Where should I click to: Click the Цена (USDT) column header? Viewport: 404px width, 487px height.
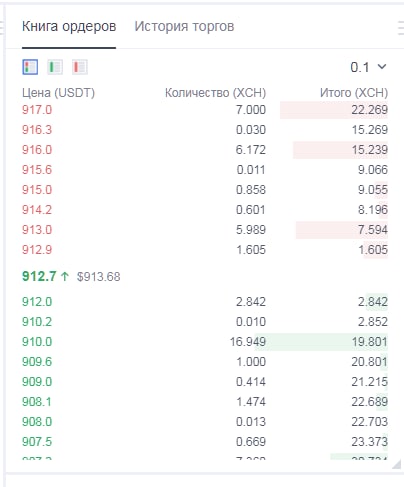pyautogui.click(x=58, y=93)
